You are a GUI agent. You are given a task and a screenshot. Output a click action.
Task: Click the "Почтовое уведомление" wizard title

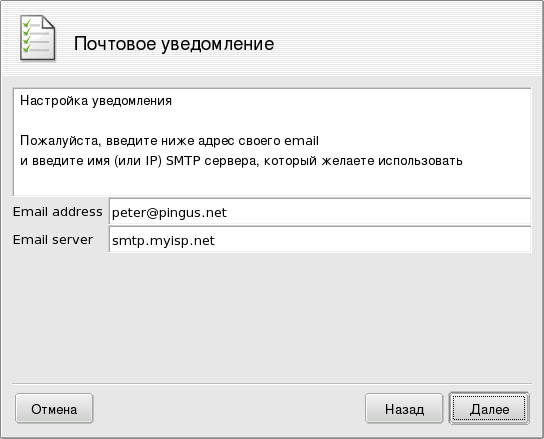coord(174,44)
